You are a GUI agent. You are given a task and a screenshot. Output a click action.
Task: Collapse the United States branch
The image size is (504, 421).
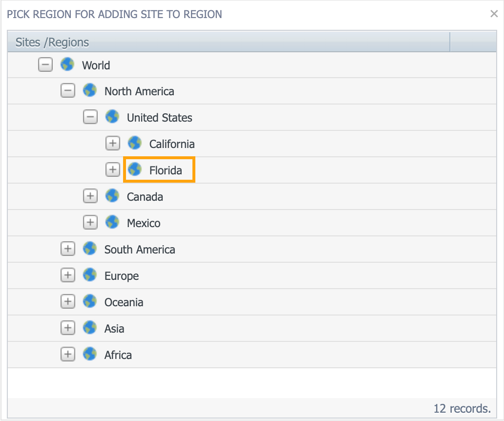[x=90, y=118]
